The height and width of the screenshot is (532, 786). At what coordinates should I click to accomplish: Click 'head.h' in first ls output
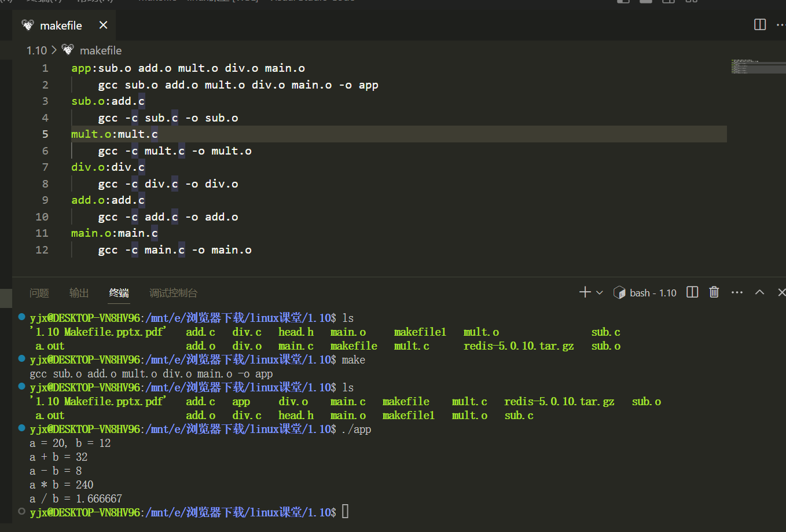tap(296, 332)
